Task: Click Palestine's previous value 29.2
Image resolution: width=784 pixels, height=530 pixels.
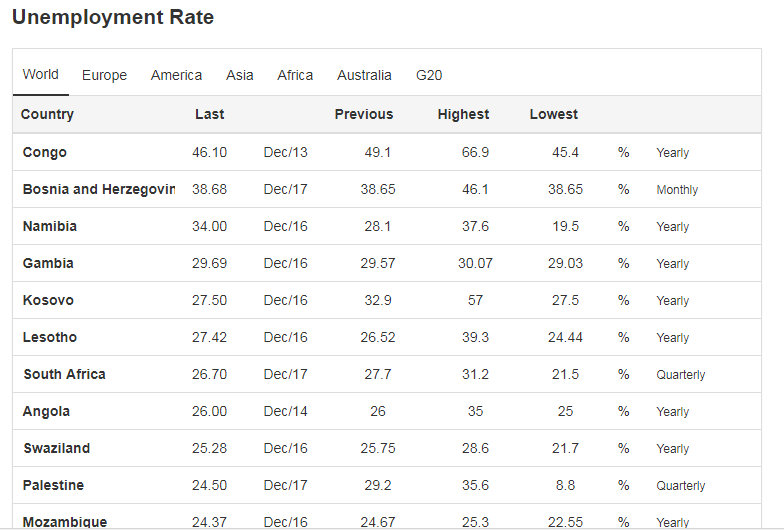Action: pos(378,486)
